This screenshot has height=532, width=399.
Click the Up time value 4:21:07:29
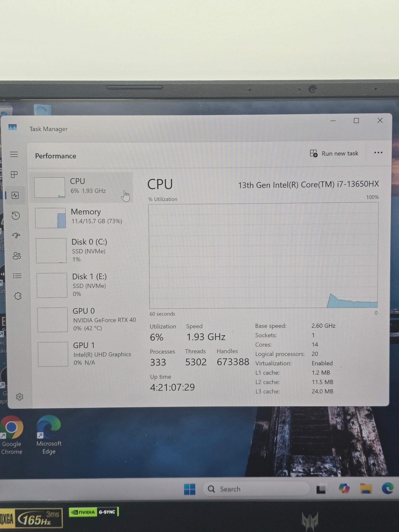coord(172,387)
